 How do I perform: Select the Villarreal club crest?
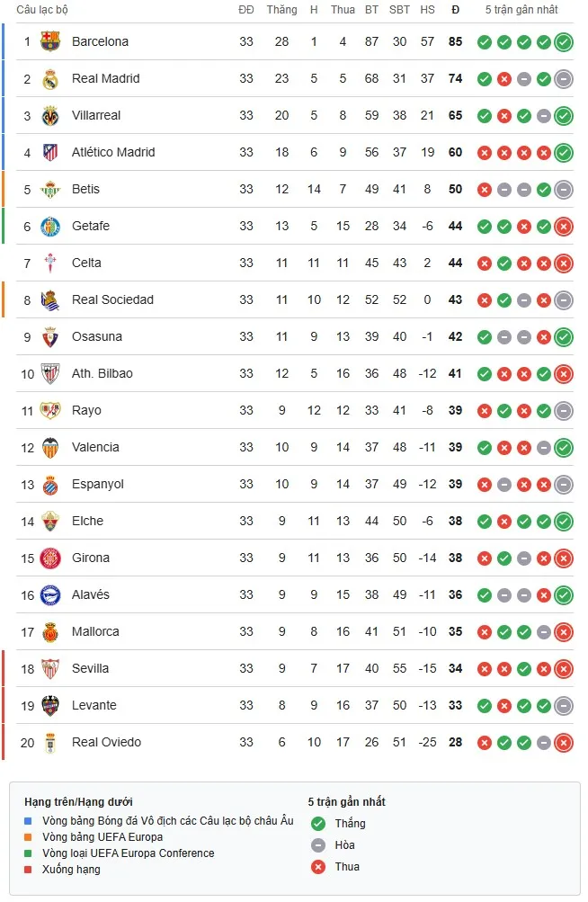(52, 115)
